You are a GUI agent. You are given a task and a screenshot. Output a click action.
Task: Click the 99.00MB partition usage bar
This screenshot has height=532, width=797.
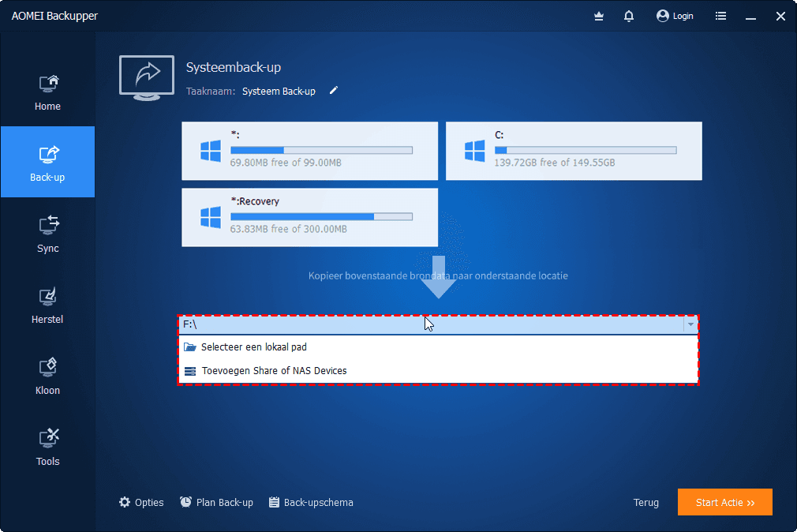pyautogui.click(x=321, y=150)
